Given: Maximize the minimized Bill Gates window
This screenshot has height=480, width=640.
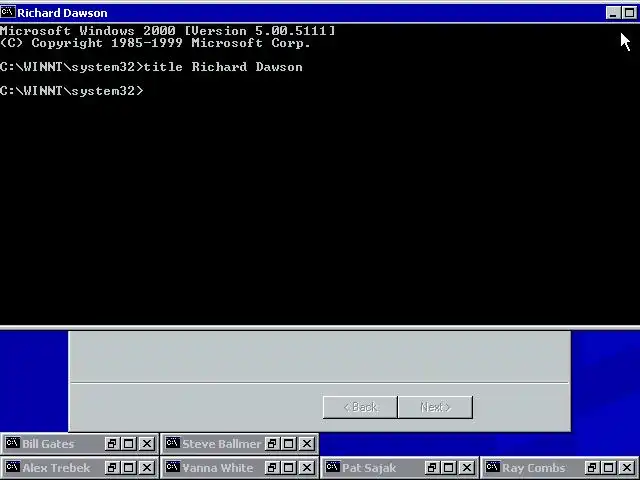Looking at the screenshot, I should click(129, 444).
